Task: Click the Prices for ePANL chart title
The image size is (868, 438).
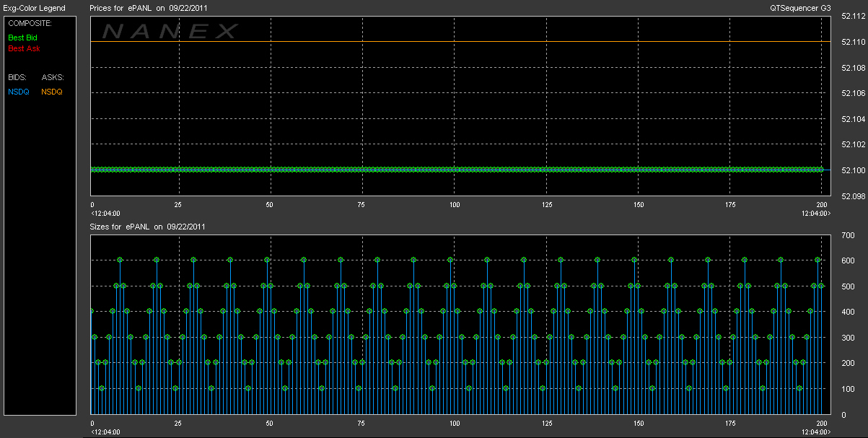Action: point(147,8)
